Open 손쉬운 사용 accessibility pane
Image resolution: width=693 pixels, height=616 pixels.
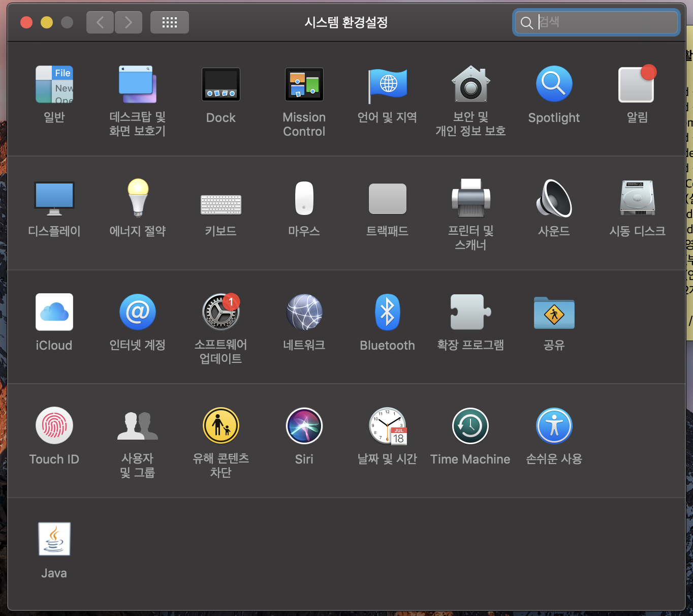[x=554, y=426]
